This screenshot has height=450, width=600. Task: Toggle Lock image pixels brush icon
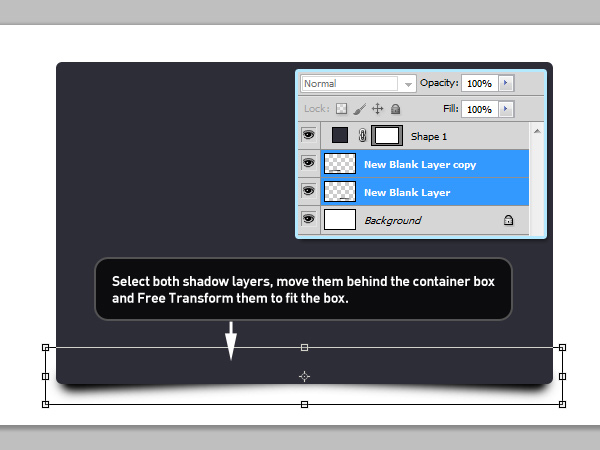coord(359,109)
